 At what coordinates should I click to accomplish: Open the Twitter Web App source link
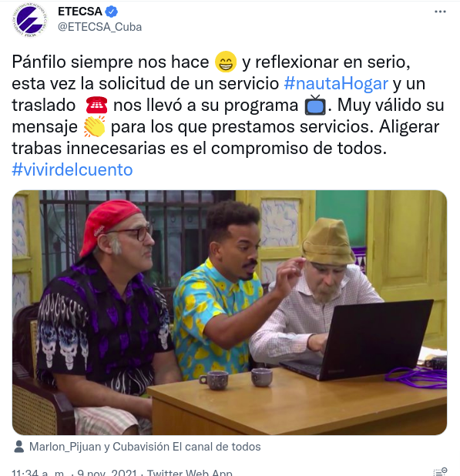[x=190, y=472]
